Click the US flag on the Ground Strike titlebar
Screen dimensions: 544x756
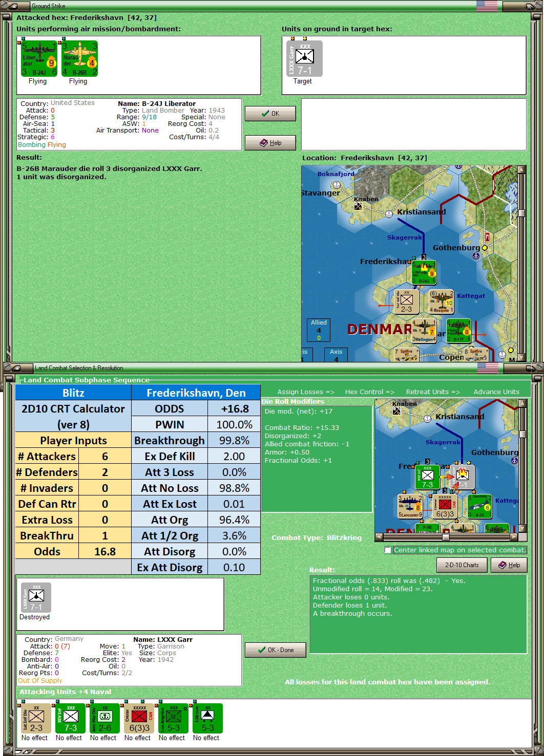[486, 6]
